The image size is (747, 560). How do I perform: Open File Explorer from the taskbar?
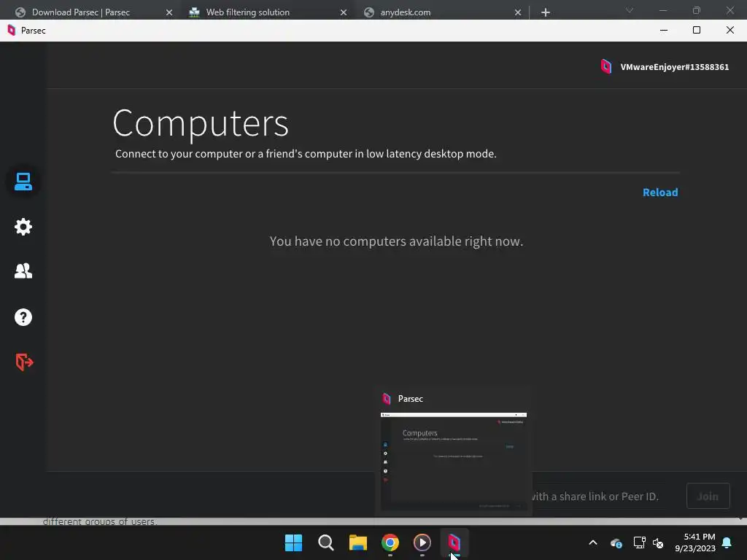pyautogui.click(x=357, y=542)
